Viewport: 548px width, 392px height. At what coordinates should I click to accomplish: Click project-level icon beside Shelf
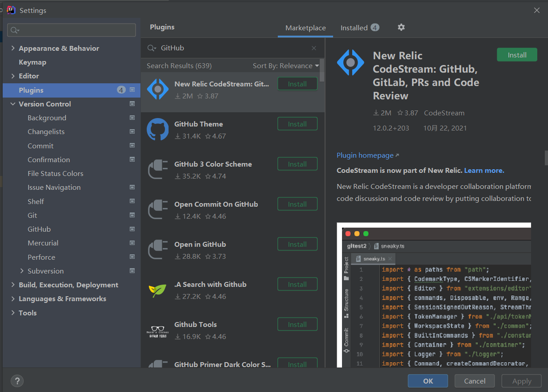132,201
